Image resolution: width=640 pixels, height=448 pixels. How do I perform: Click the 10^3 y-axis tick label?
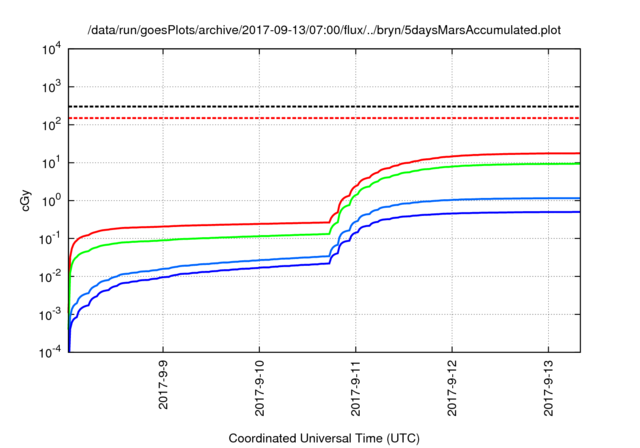[52, 87]
